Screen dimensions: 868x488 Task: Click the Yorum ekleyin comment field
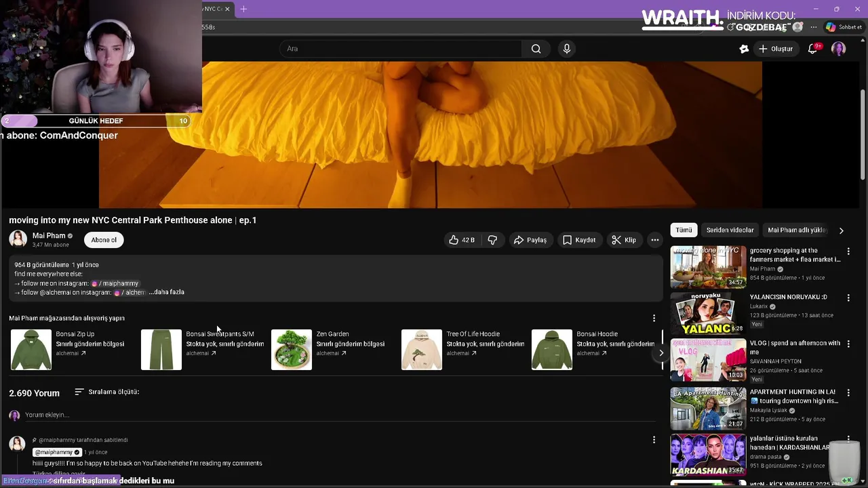(339, 415)
